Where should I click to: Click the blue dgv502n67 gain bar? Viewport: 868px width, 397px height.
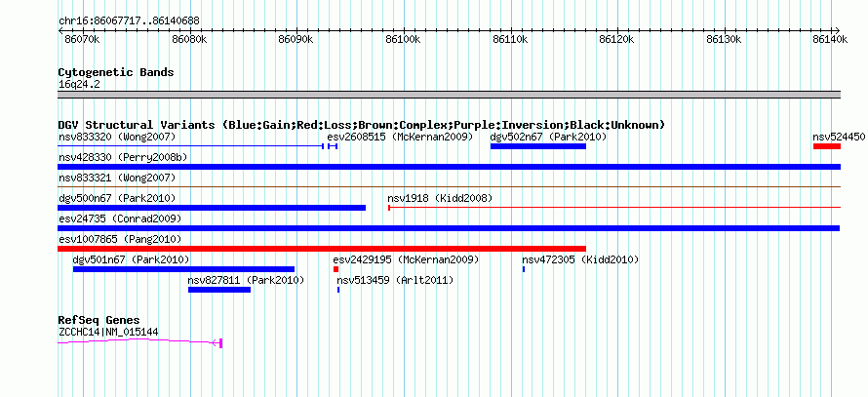coord(538,146)
